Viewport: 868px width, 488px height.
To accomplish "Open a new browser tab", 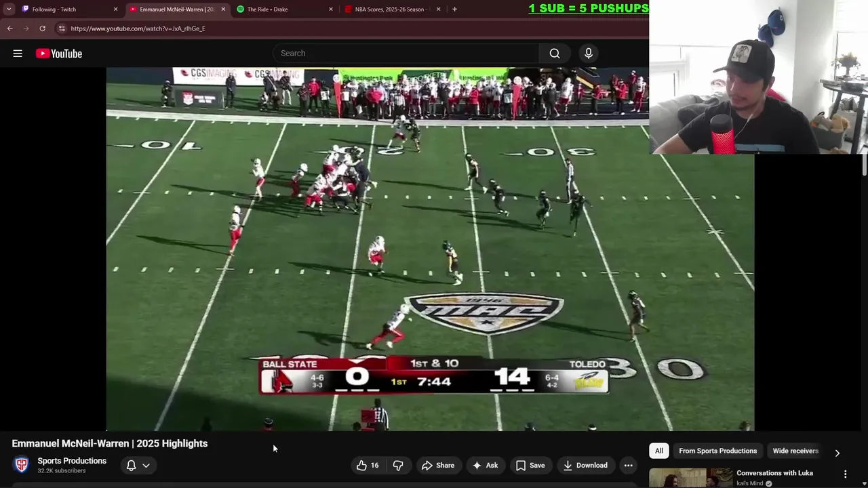I will pyautogui.click(x=454, y=9).
